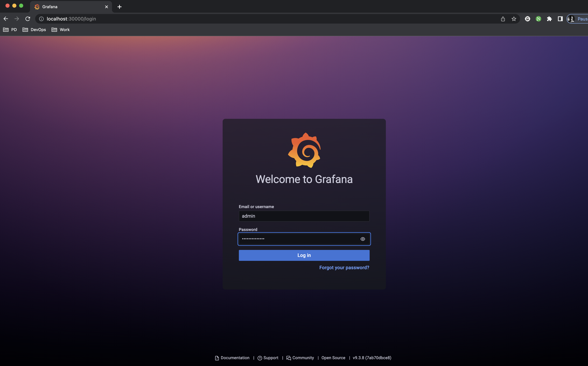Open the Extensions puzzle icon

coord(549,19)
